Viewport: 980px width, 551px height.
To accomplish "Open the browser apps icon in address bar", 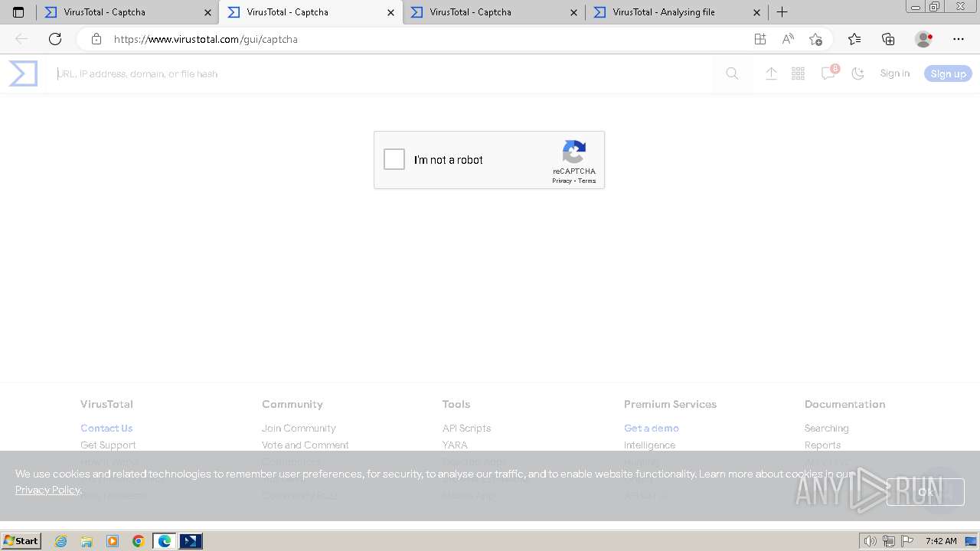I will tap(760, 39).
